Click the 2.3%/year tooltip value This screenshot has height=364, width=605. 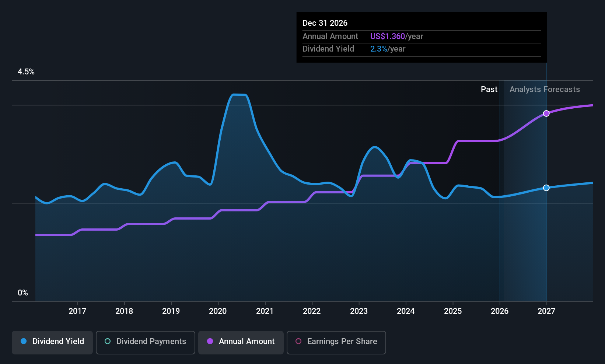pos(388,49)
